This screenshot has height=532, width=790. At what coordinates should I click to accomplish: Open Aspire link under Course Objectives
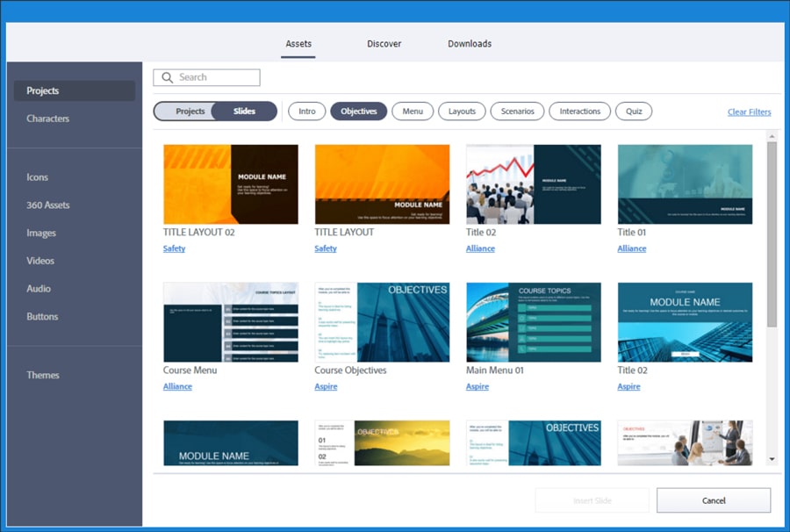[x=326, y=386]
